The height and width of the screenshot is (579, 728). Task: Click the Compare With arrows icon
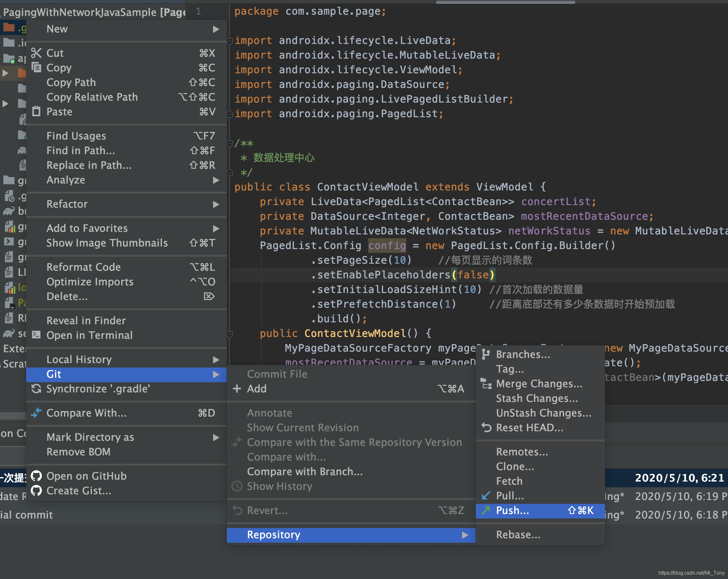[36, 412]
